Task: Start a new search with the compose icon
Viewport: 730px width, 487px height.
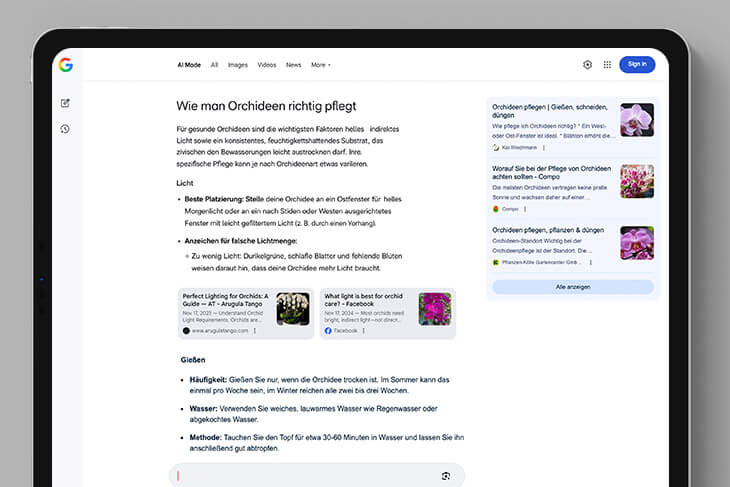Action: 65,103
